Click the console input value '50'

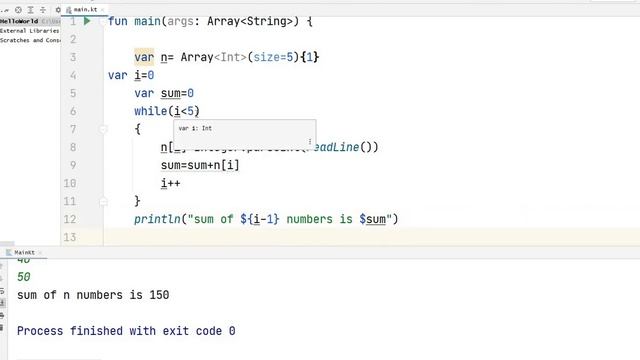tap(24, 277)
